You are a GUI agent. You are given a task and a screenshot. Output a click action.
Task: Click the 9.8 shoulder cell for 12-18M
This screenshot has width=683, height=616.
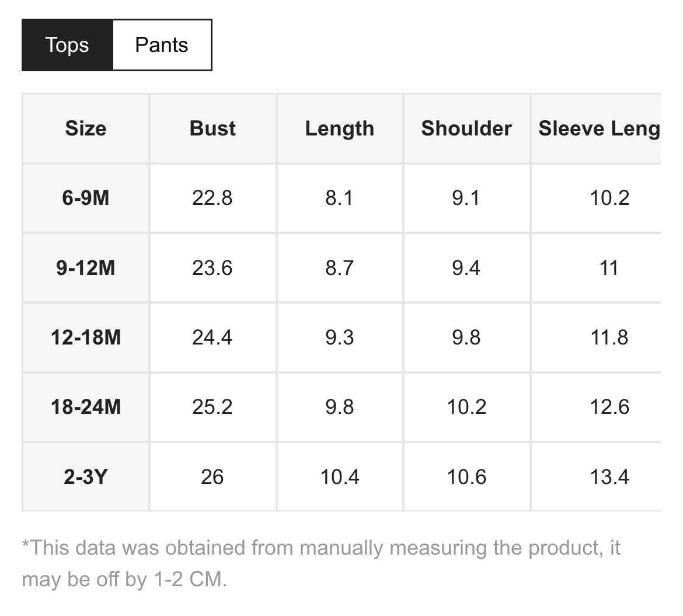[x=466, y=337]
